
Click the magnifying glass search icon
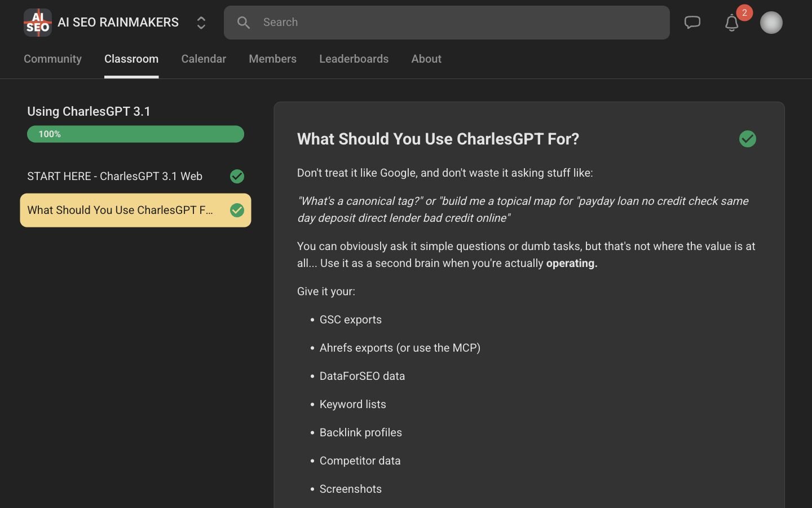(x=244, y=23)
